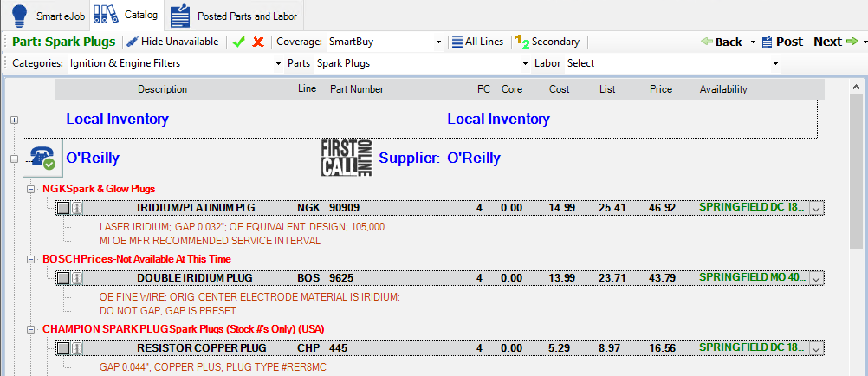Check the NGK 90909 part checkbox
Screen dimensions: 868x376
click(x=63, y=208)
